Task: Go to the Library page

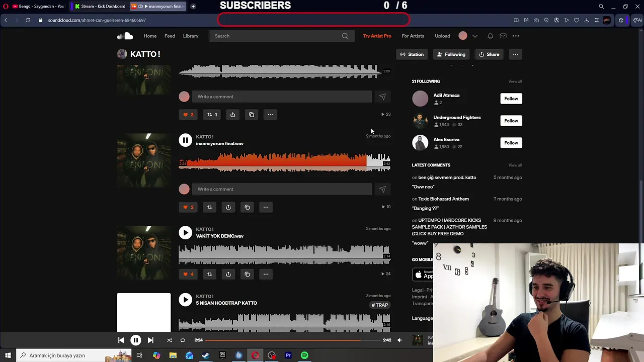Action: [191, 36]
